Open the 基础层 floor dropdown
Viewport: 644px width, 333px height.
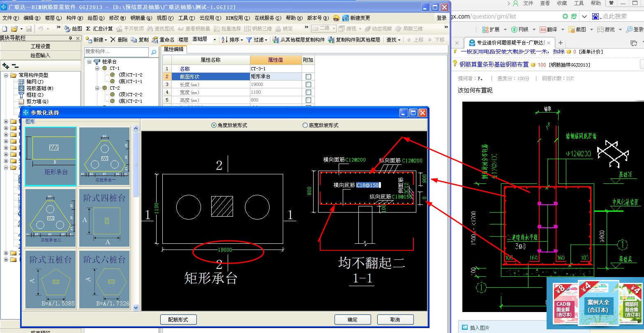pos(215,40)
